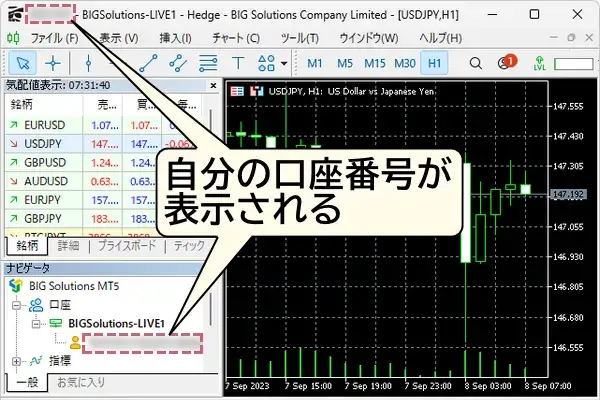
Task: Select the GBPJPY row
Action: click(x=82, y=219)
